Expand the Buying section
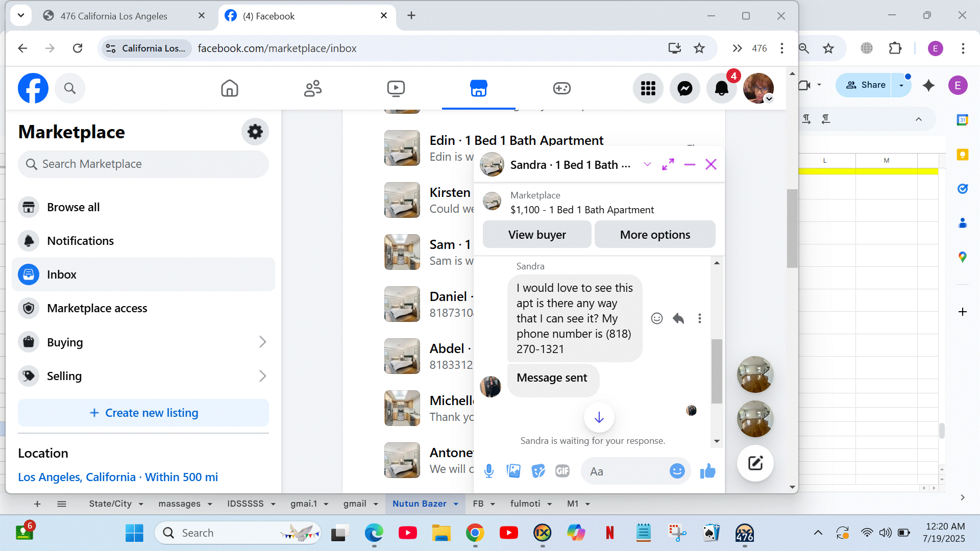 (x=262, y=342)
